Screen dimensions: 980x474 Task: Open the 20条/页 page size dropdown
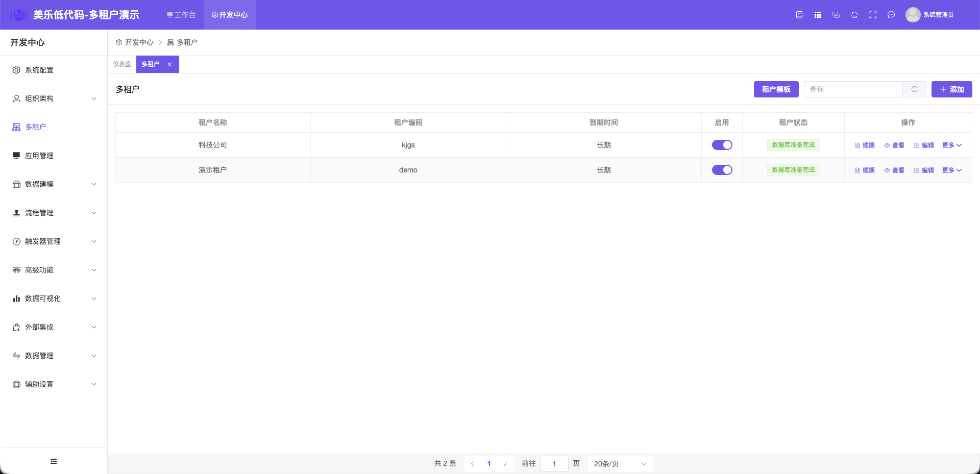(x=620, y=464)
